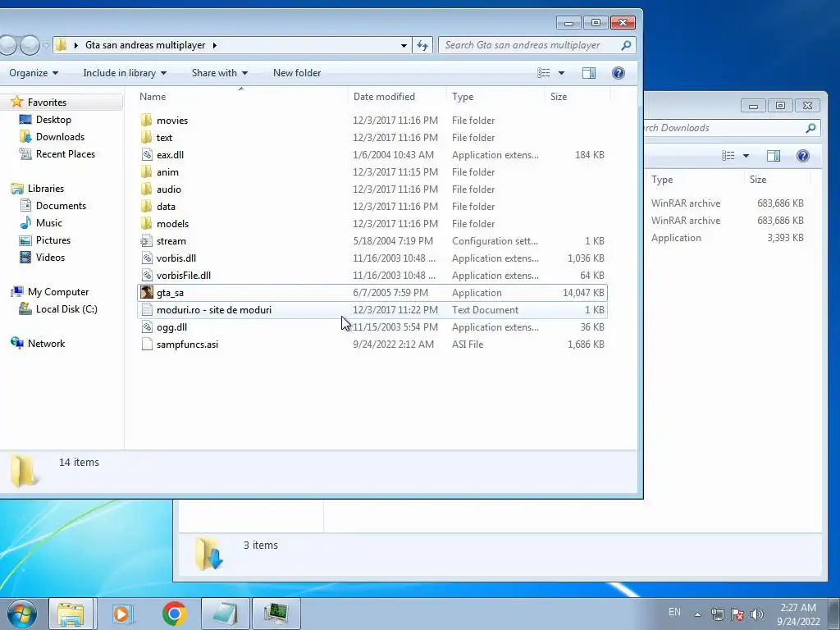The image size is (840, 630).
Task: Open Videos library
Action: coord(50,258)
